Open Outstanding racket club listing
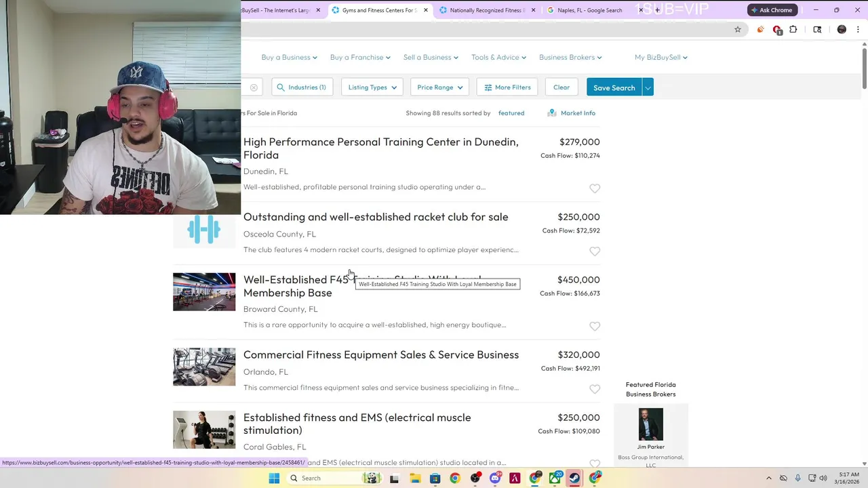 click(x=376, y=217)
